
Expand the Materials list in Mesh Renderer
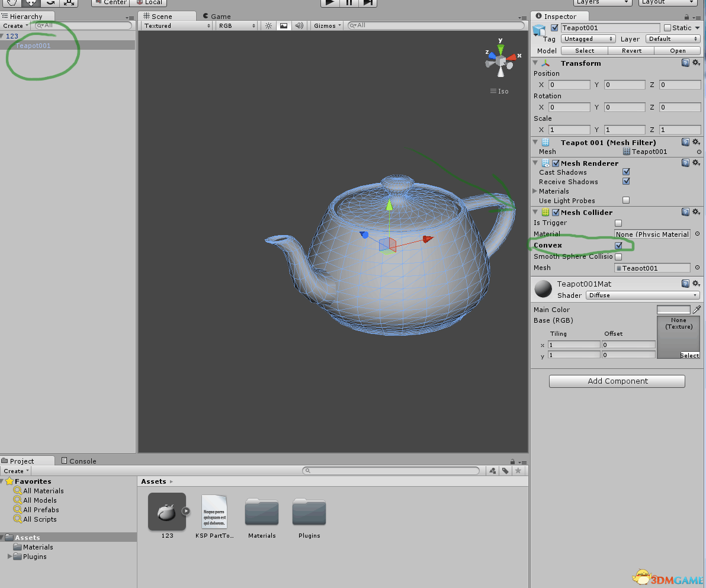coord(535,191)
